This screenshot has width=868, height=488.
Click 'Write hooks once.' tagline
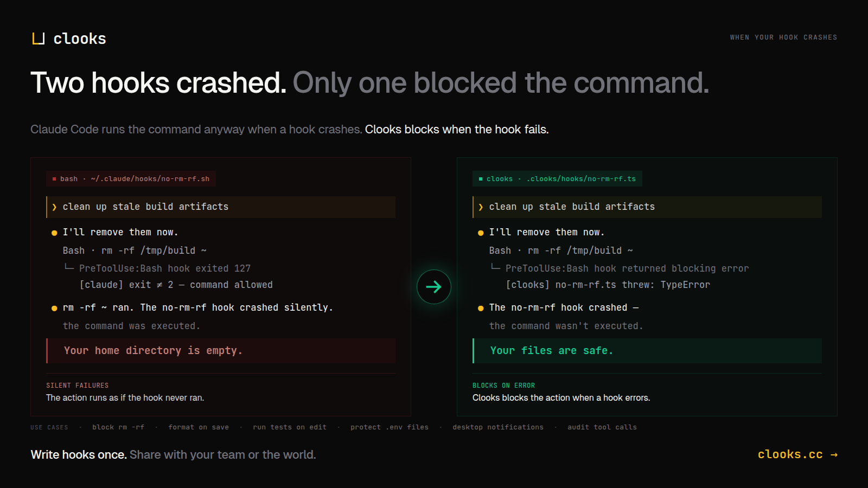[x=79, y=455]
